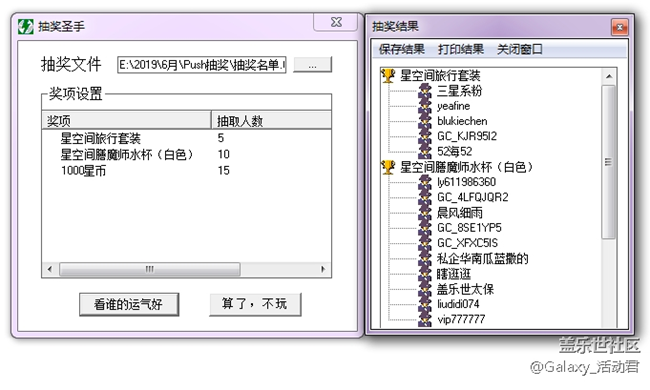Select the 星空间膳魔师水杯（白色） prize row

click(x=127, y=155)
